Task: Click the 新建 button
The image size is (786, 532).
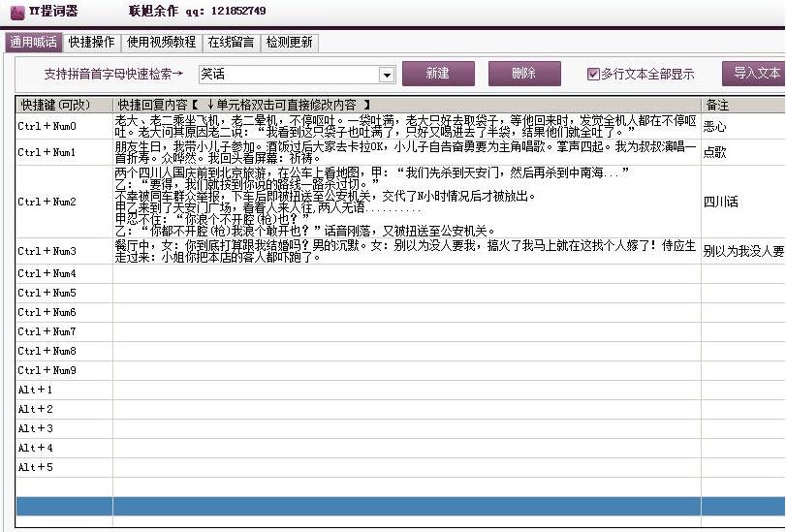Action: [438, 74]
